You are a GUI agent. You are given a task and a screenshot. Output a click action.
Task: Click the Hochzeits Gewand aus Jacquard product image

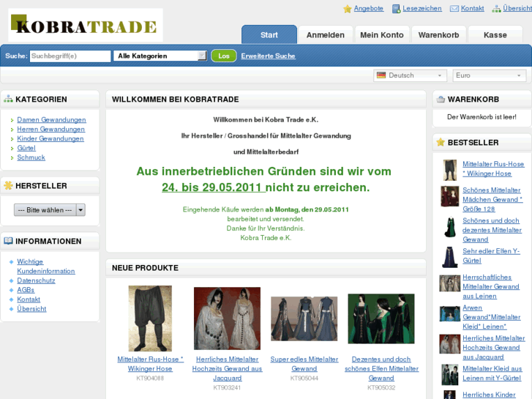tap(227, 318)
